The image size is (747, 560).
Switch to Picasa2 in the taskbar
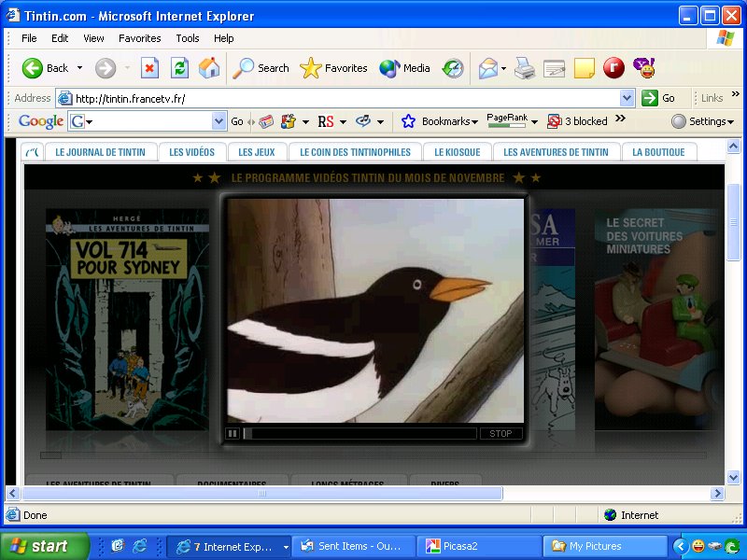(479, 546)
